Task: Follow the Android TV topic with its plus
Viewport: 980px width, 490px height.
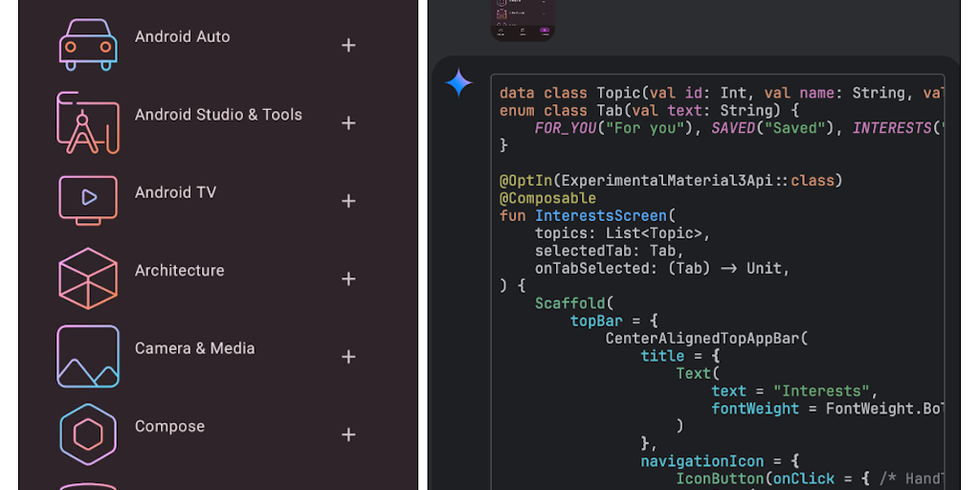Action: 348,201
